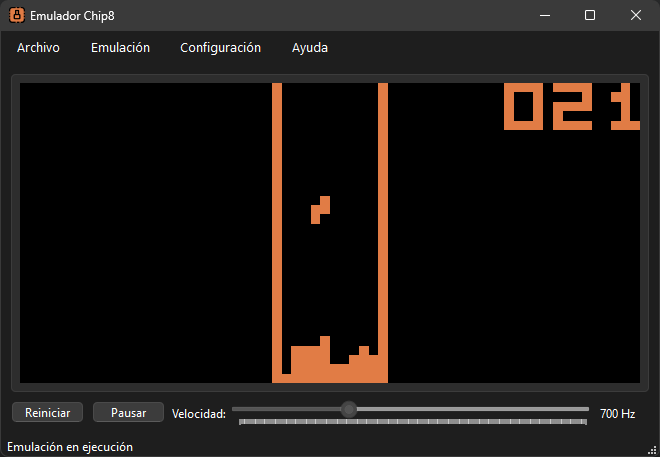This screenshot has height=457, width=660.
Task: Open the Emulación menu
Action: 120,48
